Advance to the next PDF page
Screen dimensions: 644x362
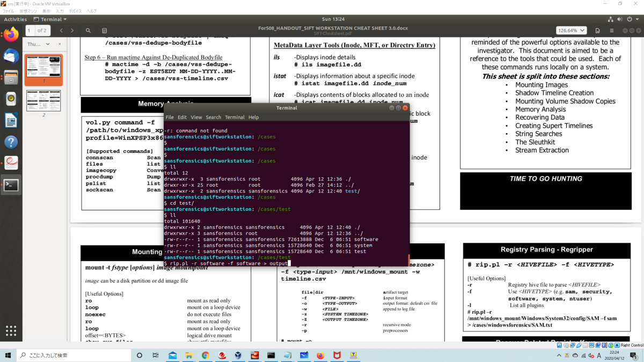(72, 31)
